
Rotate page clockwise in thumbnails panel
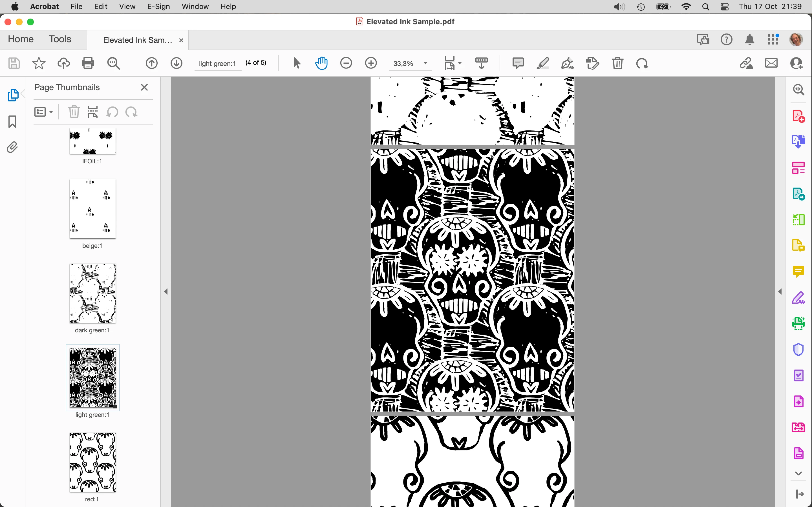pyautogui.click(x=131, y=112)
